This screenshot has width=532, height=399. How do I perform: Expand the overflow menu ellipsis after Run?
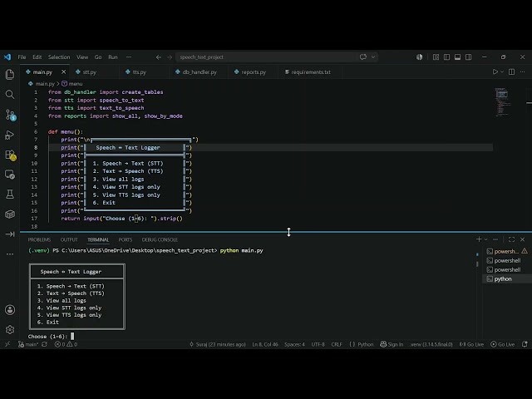click(129, 57)
